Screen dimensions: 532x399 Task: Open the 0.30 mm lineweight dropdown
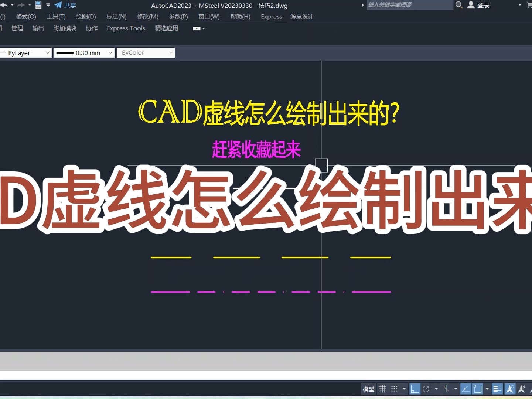110,52
